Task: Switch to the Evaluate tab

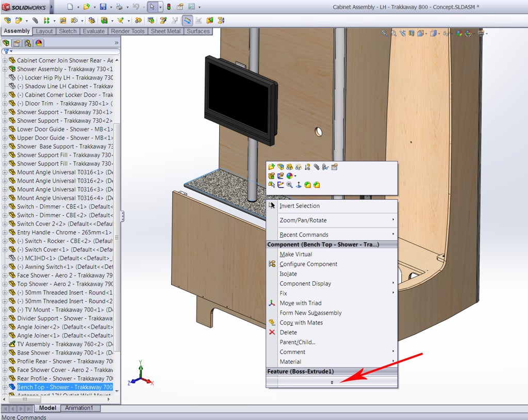Action: (93, 31)
